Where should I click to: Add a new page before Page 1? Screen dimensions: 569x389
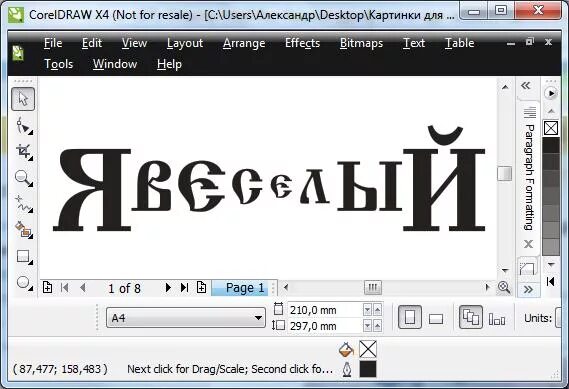(47, 287)
